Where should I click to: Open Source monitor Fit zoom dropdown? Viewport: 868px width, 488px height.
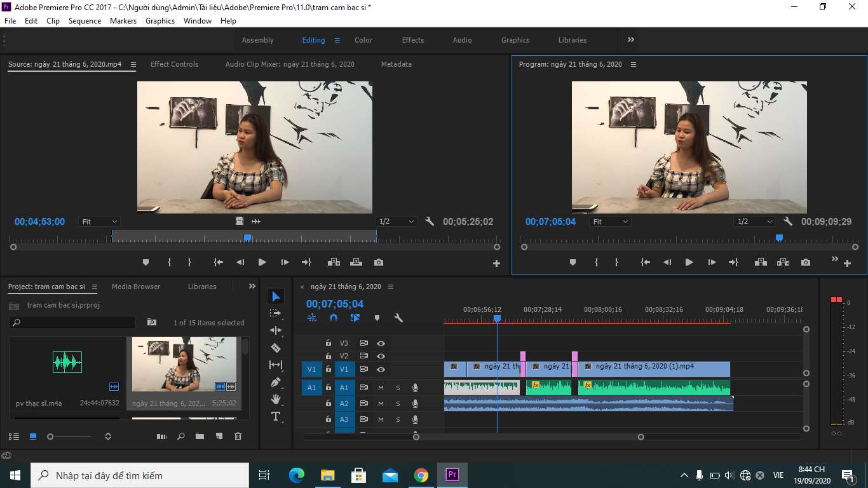(100, 222)
